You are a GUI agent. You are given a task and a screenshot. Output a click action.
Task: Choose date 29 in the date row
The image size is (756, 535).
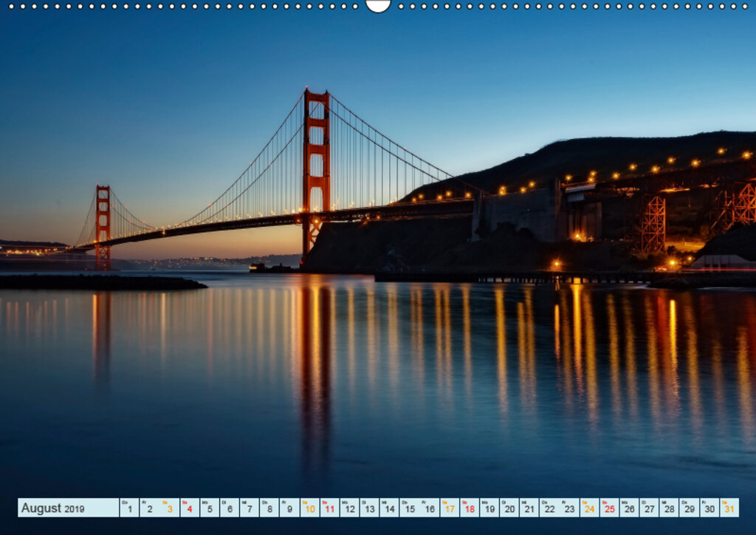(690, 508)
